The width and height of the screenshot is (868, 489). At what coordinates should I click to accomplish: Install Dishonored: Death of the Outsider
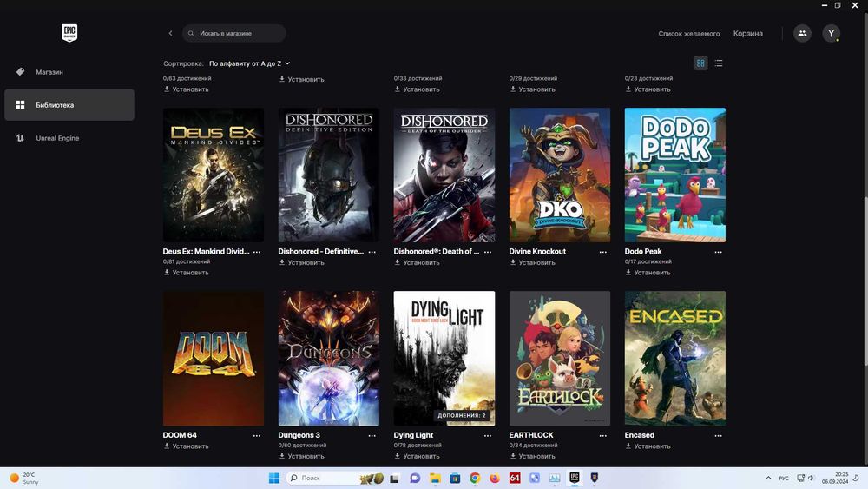click(417, 262)
